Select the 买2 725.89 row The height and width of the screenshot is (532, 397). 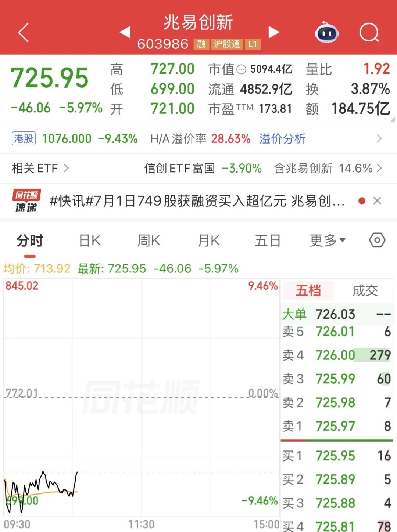(337, 479)
